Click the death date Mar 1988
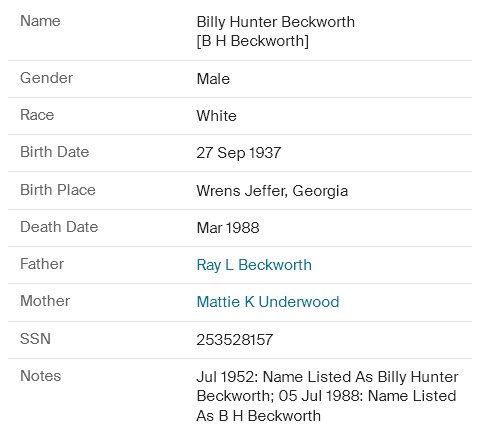This screenshot has width=482, height=437. (x=228, y=228)
